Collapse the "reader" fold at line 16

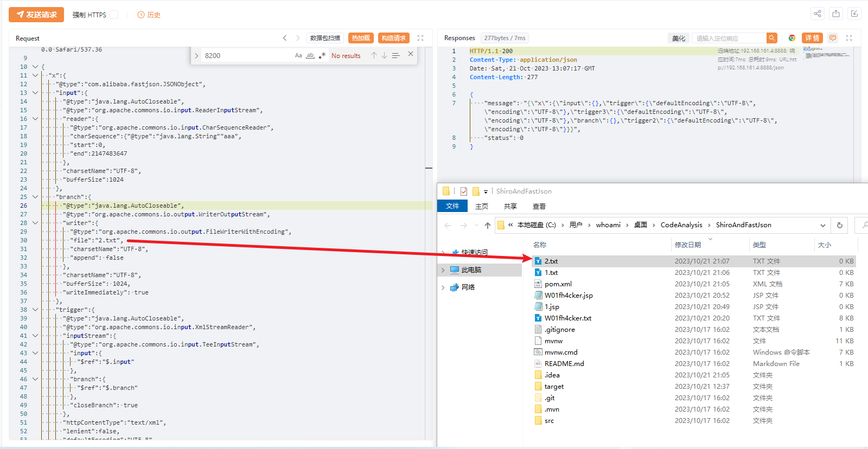35,119
